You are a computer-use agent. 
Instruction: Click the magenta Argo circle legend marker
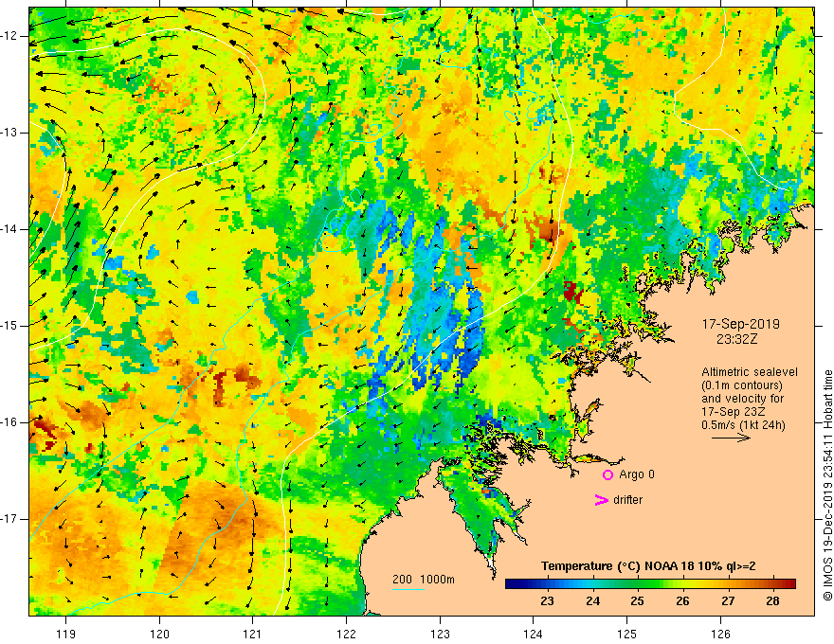pos(607,474)
